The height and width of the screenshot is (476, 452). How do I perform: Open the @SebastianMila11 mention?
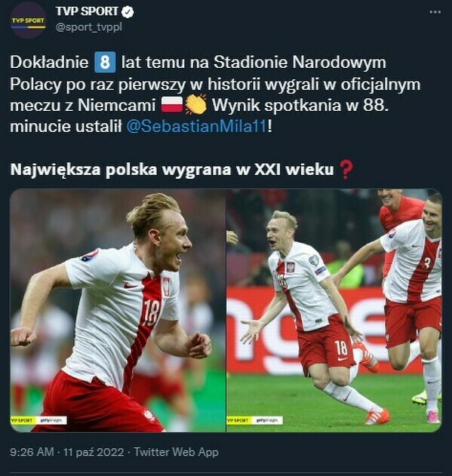(x=196, y=126)
